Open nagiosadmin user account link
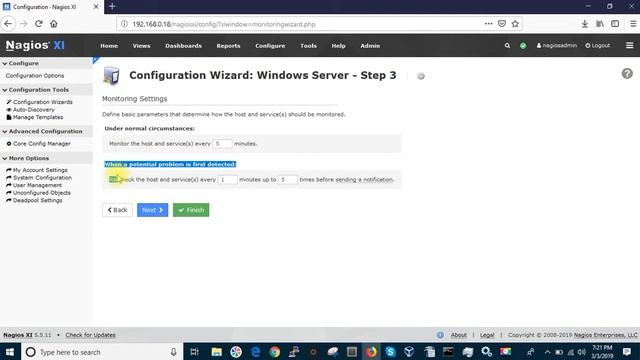The image size is (640, 360). coord(557,45)
